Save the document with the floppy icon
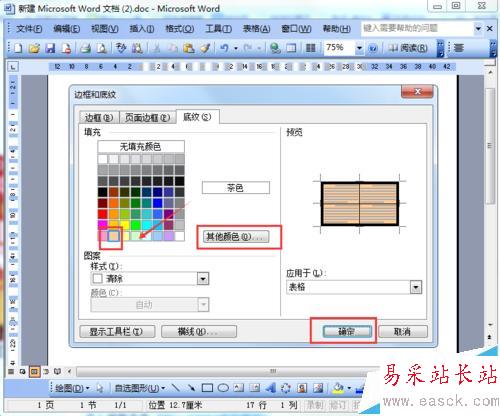 [x=50, y=48]
